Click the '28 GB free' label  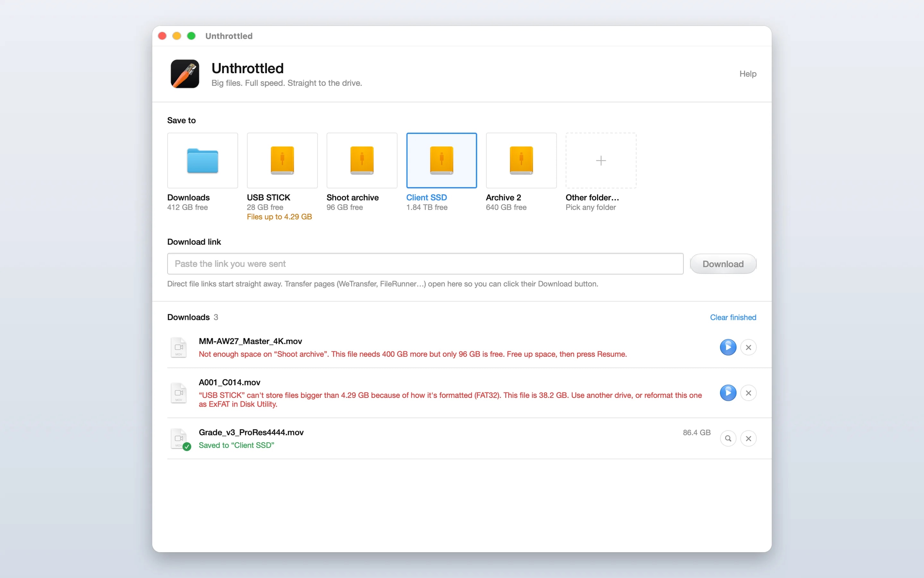click(265, 207)
